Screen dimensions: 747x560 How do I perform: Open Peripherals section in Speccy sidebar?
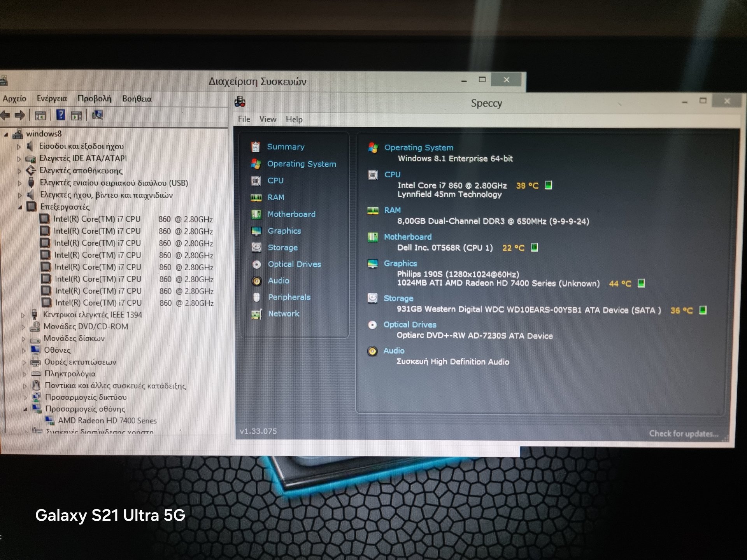pos(289,297)
